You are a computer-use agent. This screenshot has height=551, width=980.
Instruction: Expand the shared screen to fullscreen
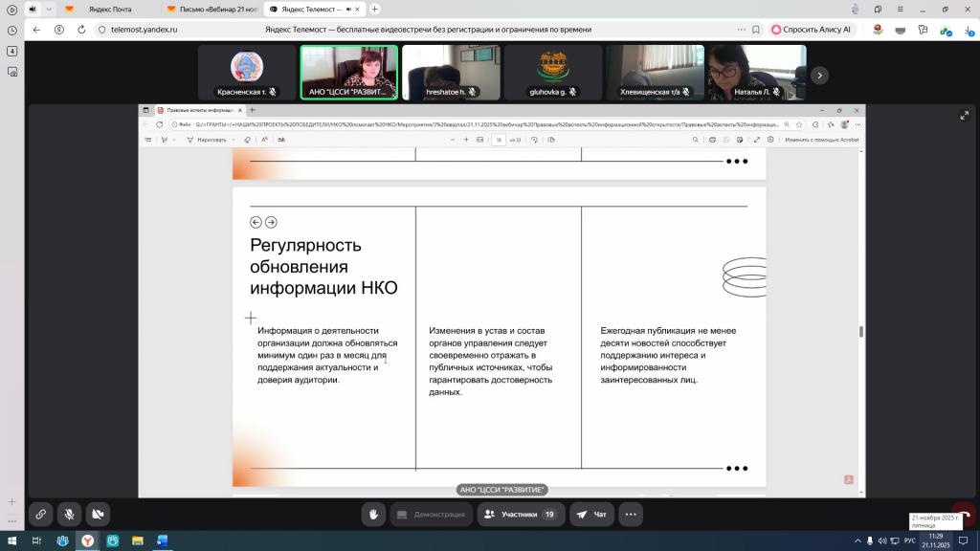964,116
